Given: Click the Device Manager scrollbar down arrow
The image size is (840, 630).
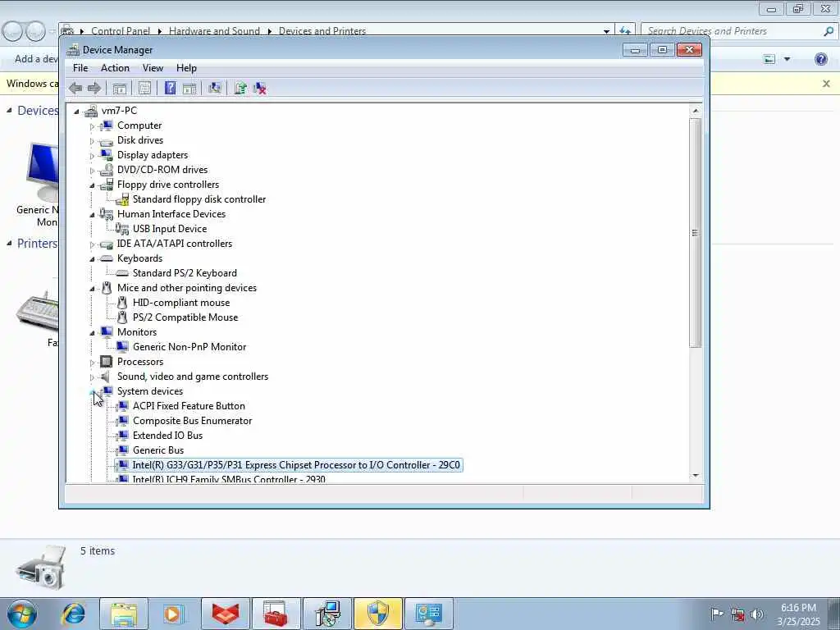Looking at the screenshot, I should (x=696, y=475).
